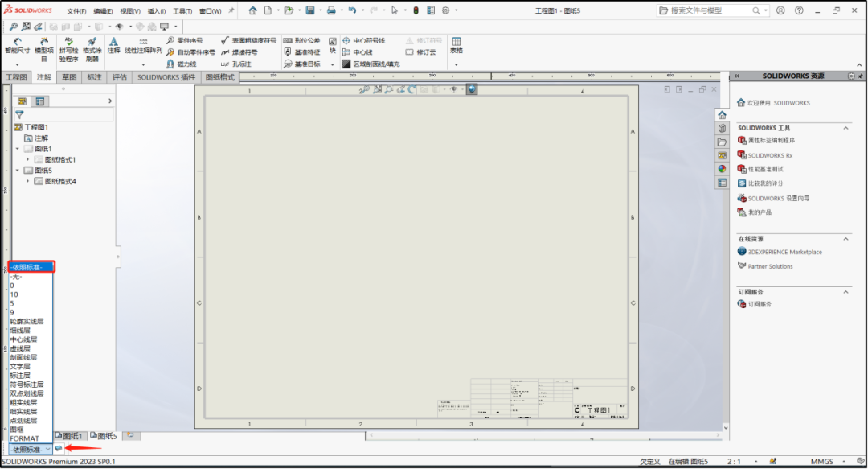
Task: Open the 注释 annotation tool
Action: tap(113, 44)
